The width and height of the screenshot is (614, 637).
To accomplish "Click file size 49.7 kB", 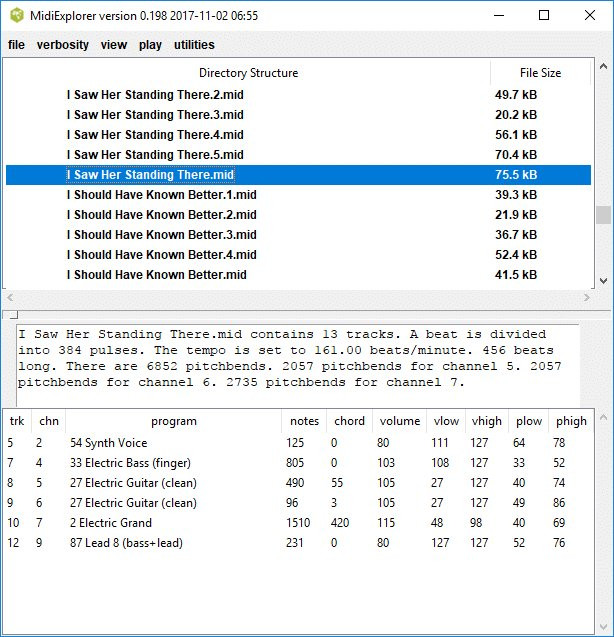I will [516, 95].
